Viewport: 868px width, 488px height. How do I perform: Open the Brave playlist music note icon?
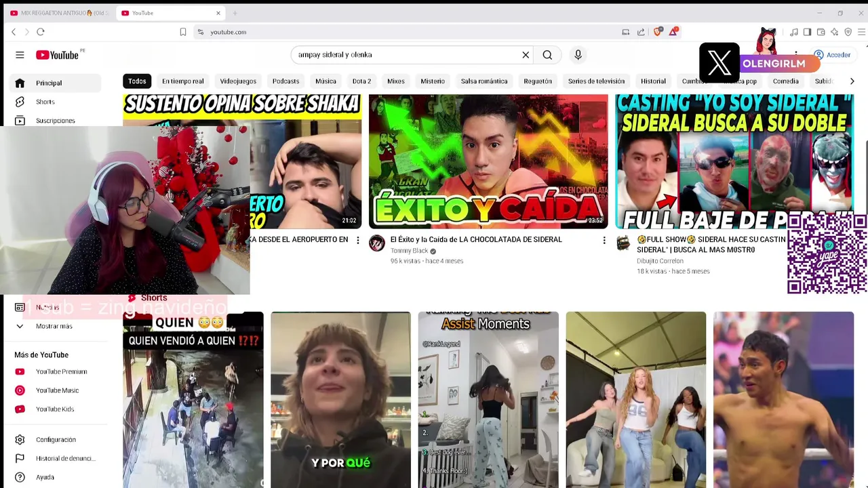(793, 32)
